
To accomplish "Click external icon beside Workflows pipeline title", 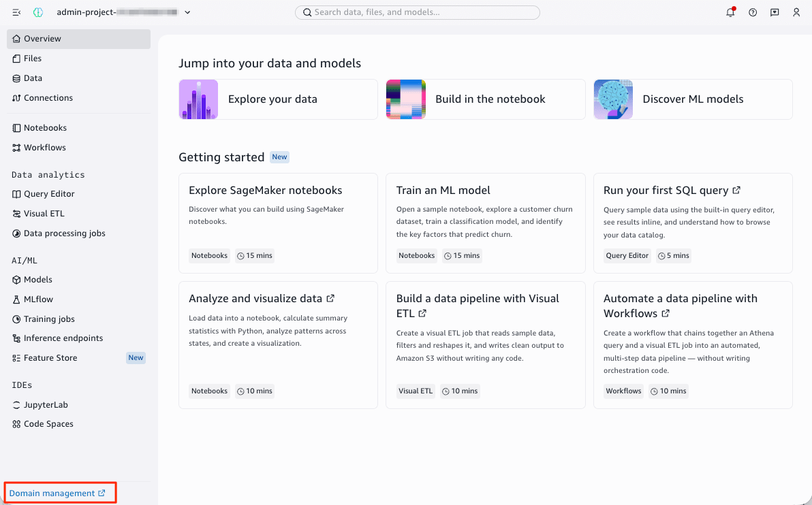I will (x=666, y=314).
